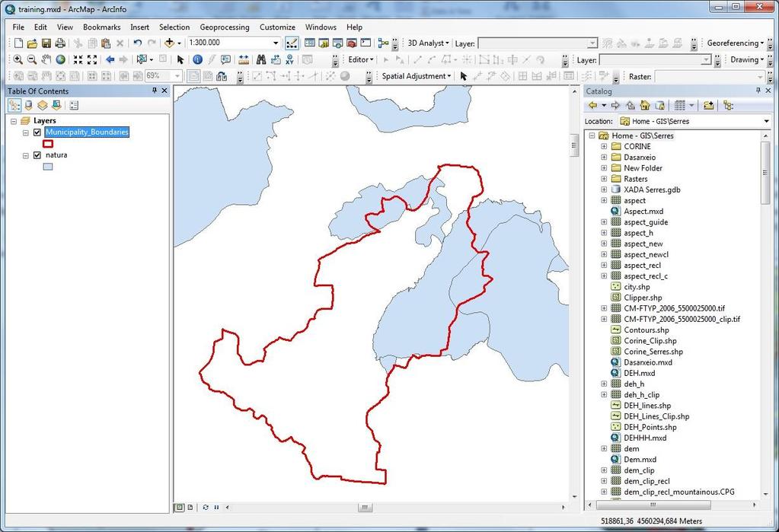
Task: Uncheck the natura layer checkbox
Action: pyautogui.click(x=37, y=155)
